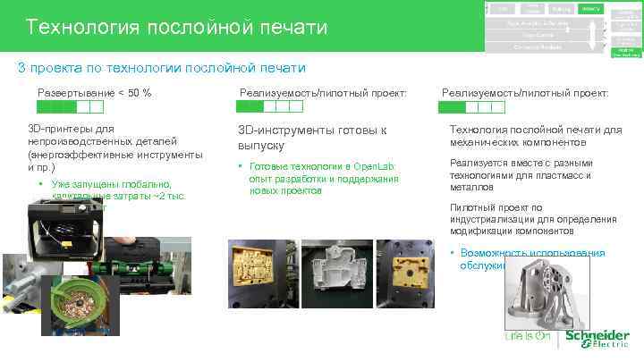
Task: Click 'Технология послойной печати для механических компонентов'
Action: 536,136
